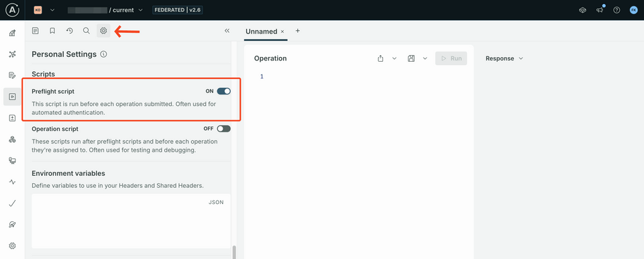Click into the Environment variables JSON editor
This screenshot has height=259, width=644.
tap(131, 221)
